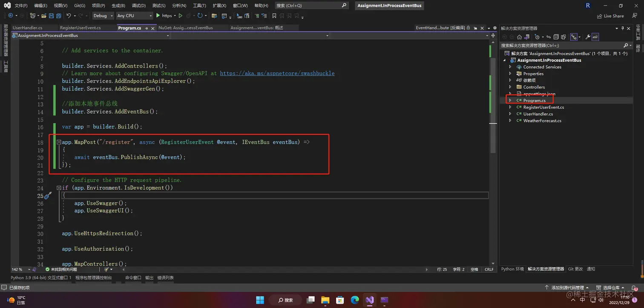Click Start Without Debugging outline play icon
The width and height of the screenshot is (644, 308).
[181, 15]
